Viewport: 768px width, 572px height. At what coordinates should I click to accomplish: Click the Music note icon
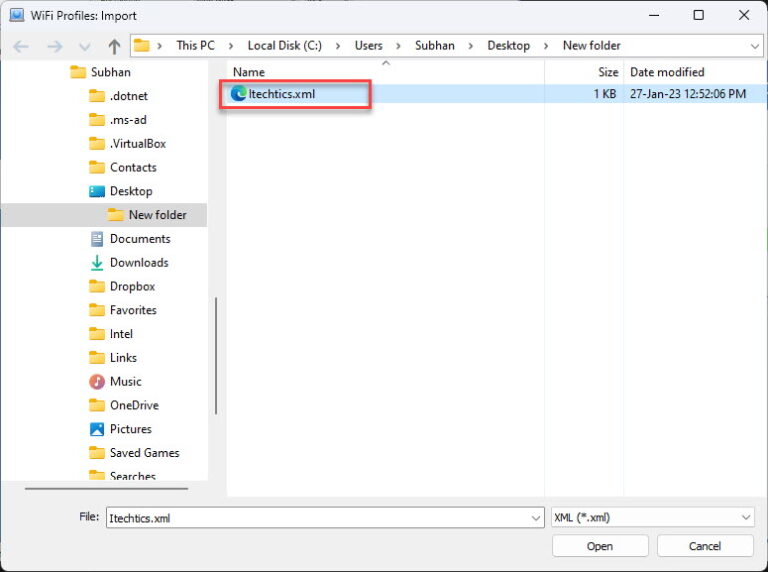[97, 381]
